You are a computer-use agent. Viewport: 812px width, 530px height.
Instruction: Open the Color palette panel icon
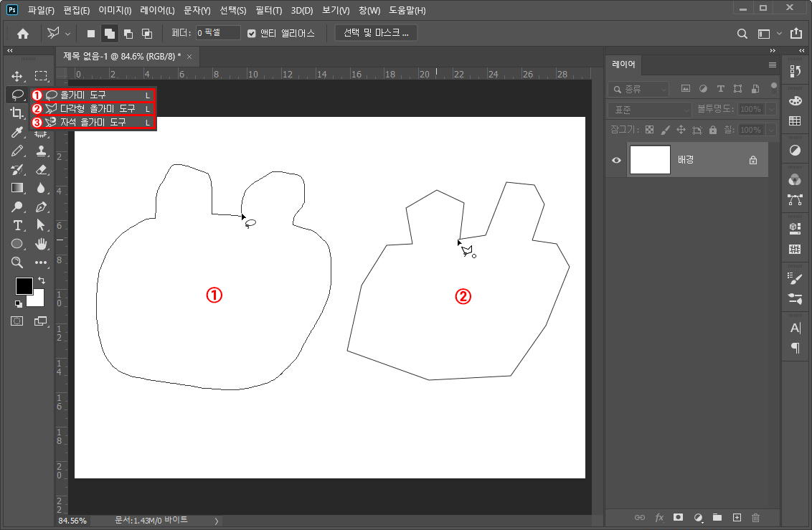795,101
